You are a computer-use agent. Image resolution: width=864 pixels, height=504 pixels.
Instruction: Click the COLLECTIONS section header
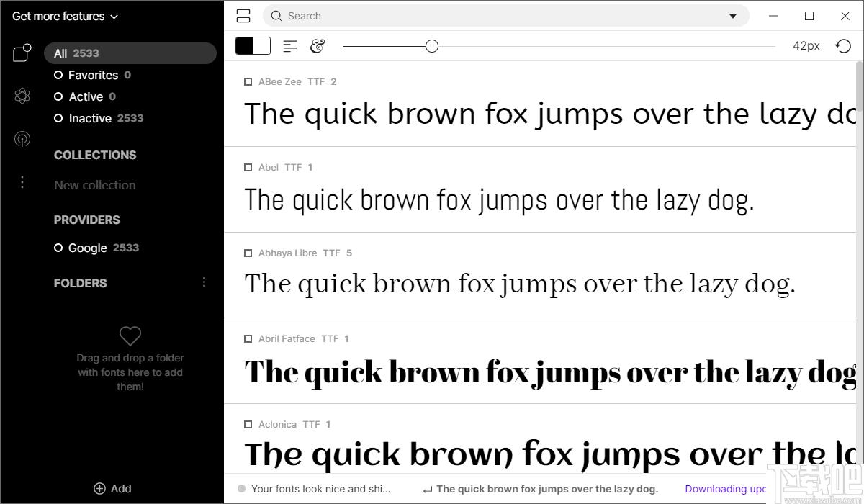tap(95, 155)
